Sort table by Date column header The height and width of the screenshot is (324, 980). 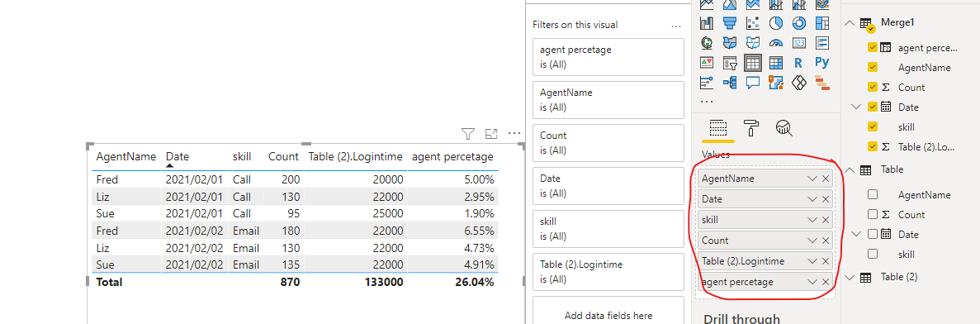[178, 156]
